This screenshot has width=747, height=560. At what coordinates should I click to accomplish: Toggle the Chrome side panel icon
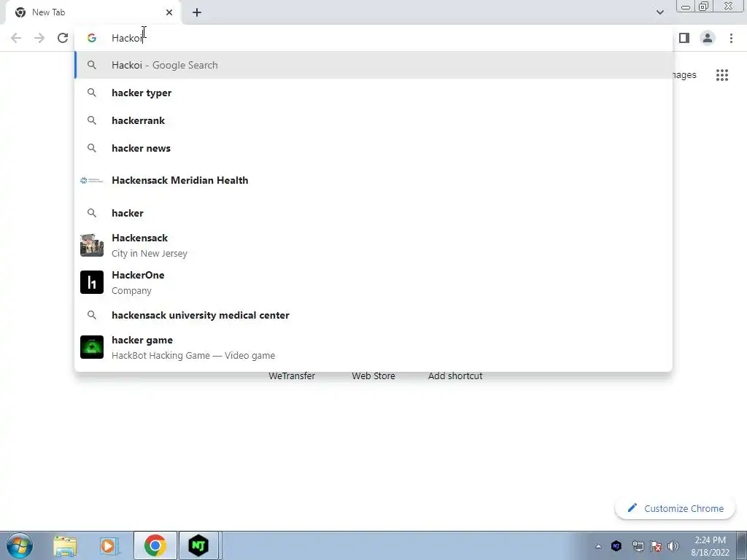pos(684,38)
